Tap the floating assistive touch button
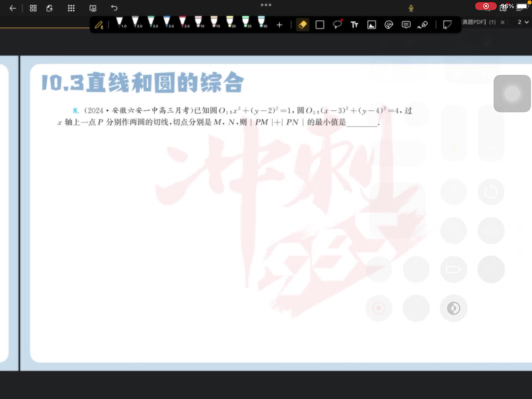The width and height of the screenshot is (532, 399). 512,93
